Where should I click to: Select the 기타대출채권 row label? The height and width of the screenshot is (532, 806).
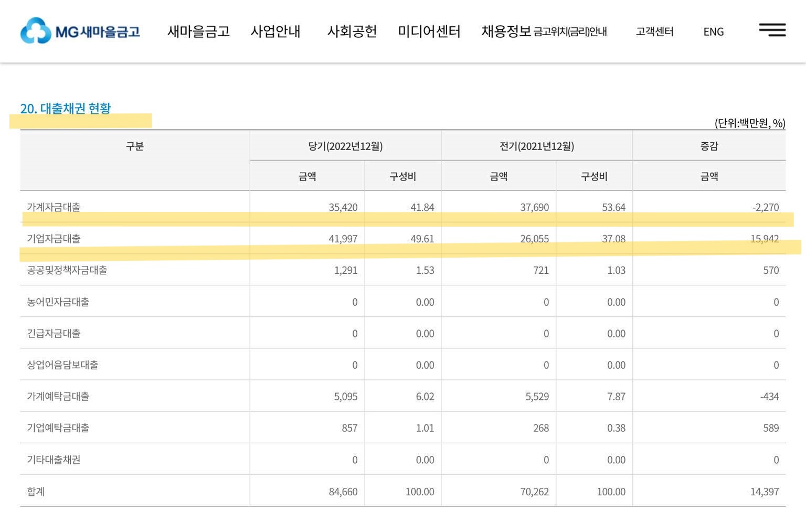tap(54, 460)
